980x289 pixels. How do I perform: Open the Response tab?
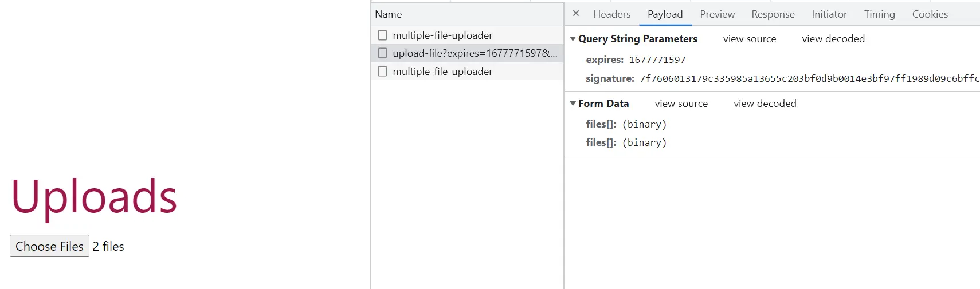click(x=773, y=14)
